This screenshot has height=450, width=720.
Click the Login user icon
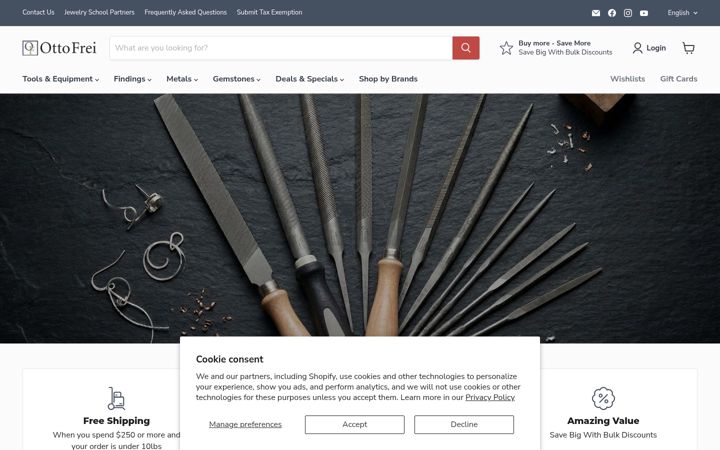tap(637, 48)
